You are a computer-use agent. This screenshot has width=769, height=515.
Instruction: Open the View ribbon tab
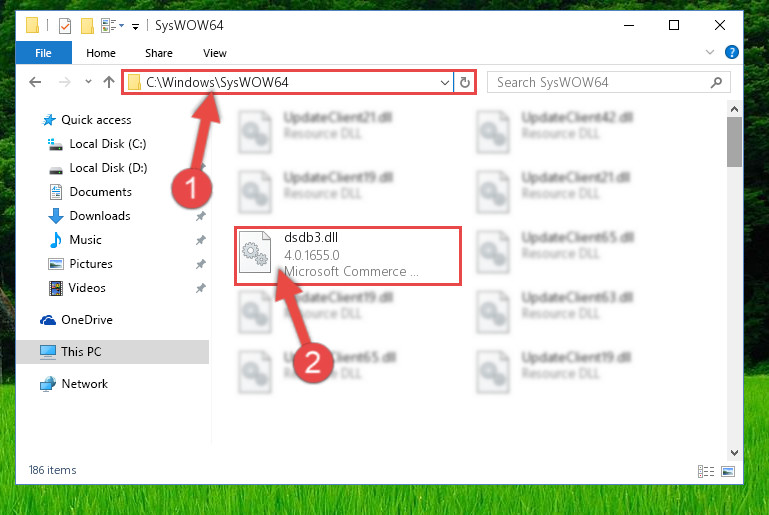pyautogui.click(x=215, y=53)
